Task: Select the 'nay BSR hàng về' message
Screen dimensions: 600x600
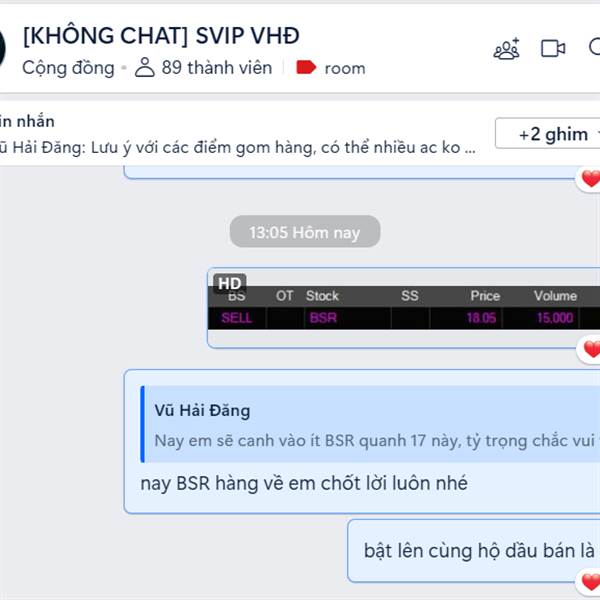Action: [304, 483]
